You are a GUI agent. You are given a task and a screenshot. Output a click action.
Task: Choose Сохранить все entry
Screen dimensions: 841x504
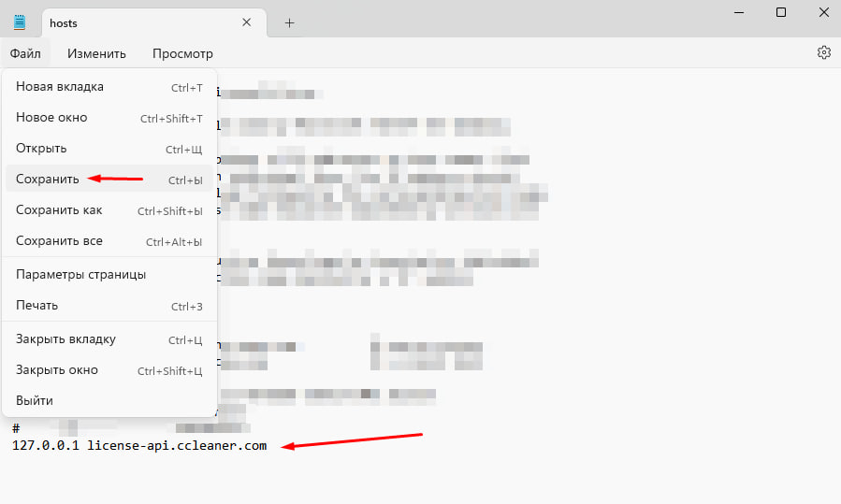[x=109, y=241]
